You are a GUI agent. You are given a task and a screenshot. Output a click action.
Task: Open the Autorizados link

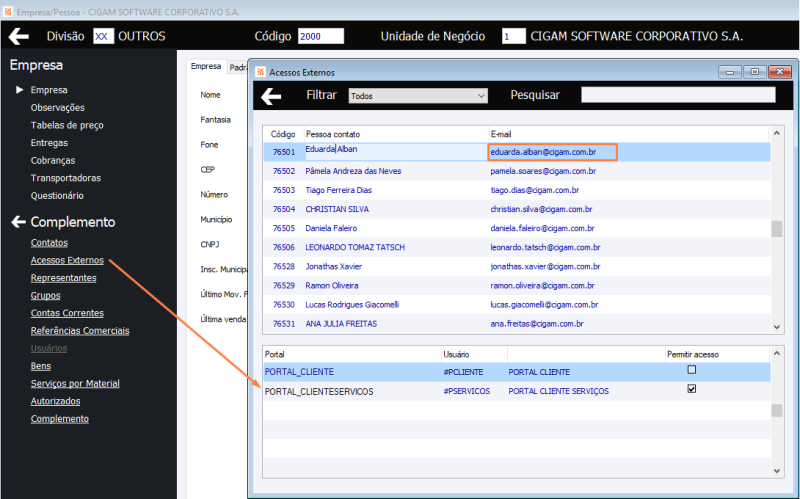pos(55,401)
